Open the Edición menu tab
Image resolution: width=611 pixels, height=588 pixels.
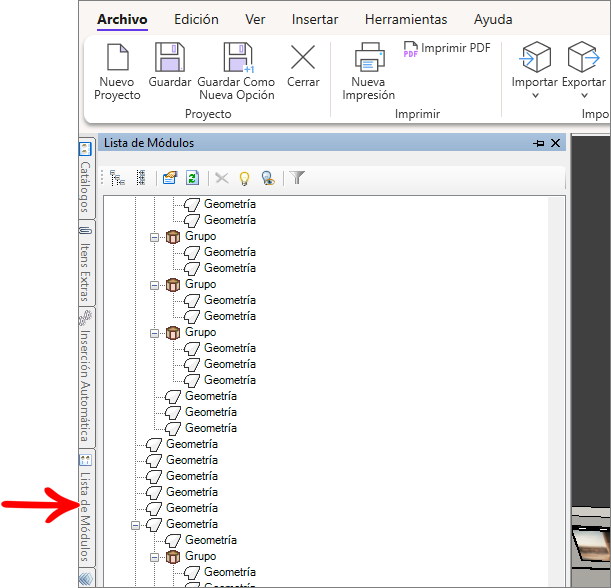tap(196, 19)
